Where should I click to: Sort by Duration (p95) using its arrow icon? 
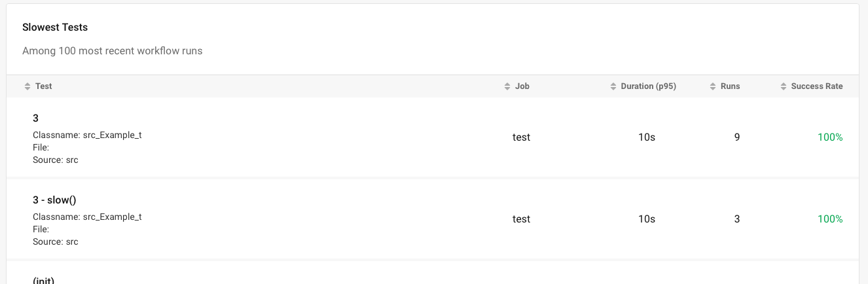pyautogui.click(x=613, y=86)
